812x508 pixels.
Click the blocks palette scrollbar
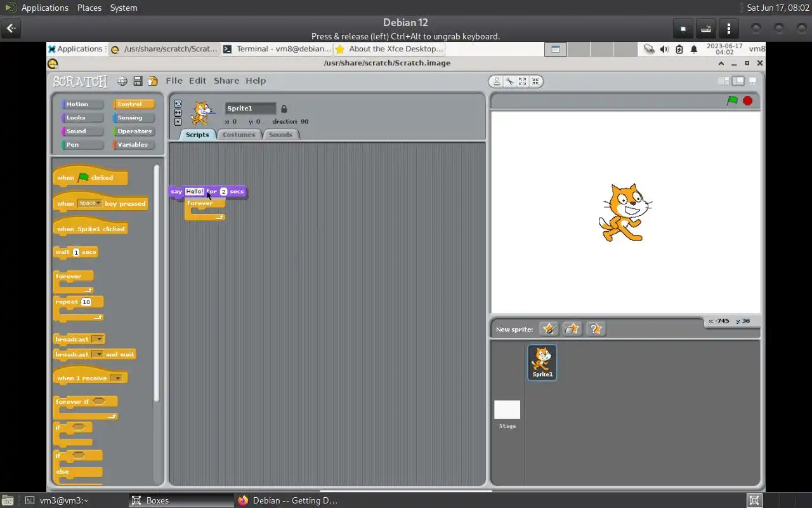coord(157,283)
